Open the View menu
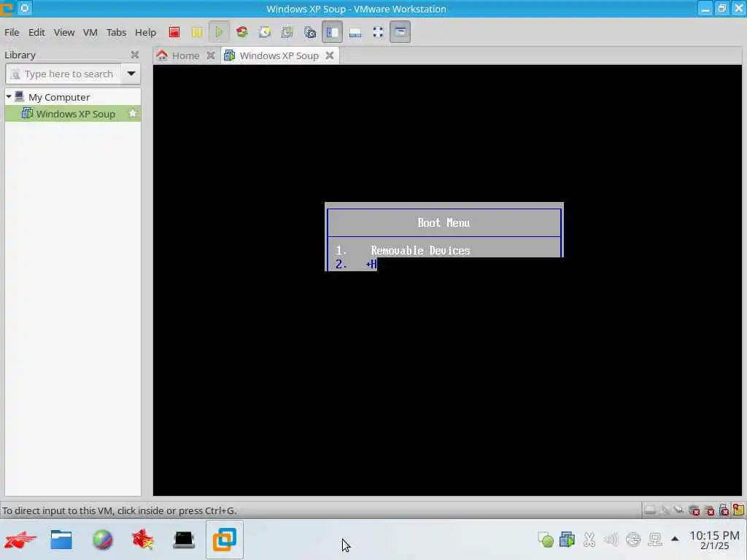747x560 pixels. coord(64,32)
